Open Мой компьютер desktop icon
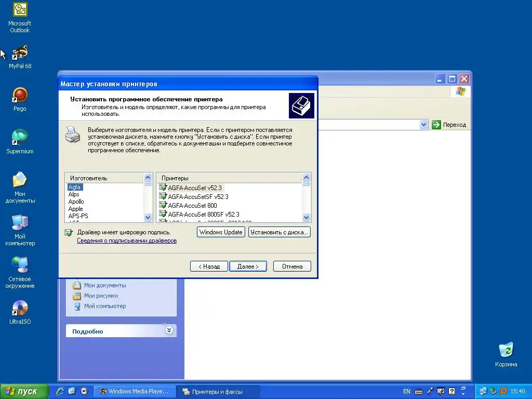The width and height of the screenshot is (532, 399). coord(20,230)
